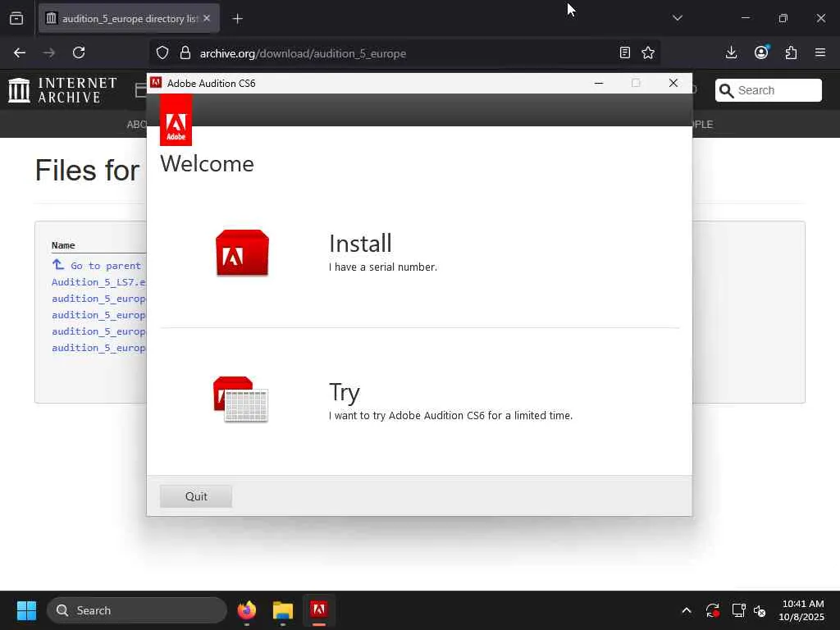
Task: Open the Windows Start menu
Action: 26,610
